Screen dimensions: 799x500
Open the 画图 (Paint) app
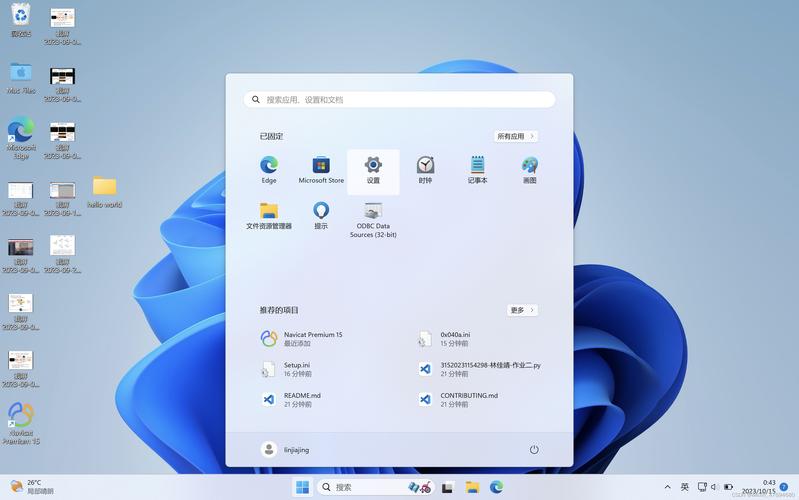(x=529, y=166)
